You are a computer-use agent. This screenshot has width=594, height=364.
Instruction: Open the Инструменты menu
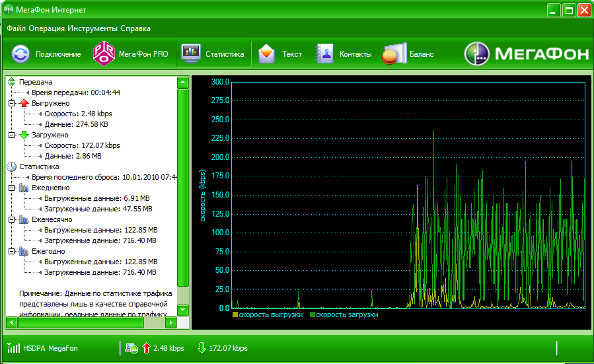[x=93, y=29]
